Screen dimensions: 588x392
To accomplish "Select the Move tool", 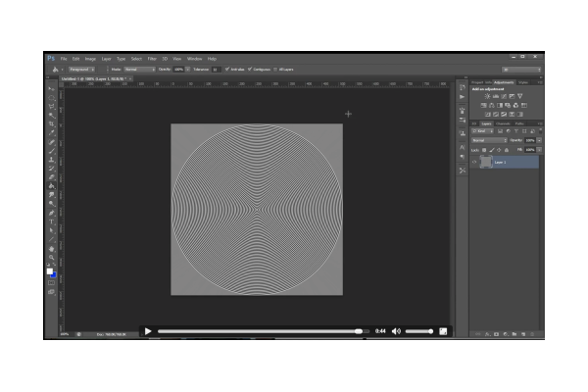I will pos(51,89).
